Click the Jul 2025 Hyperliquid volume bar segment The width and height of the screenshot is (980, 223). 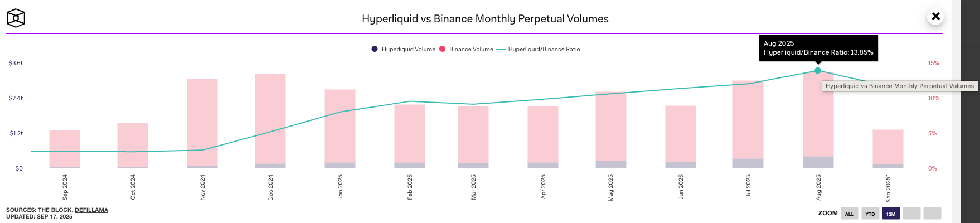click(748, 163)
